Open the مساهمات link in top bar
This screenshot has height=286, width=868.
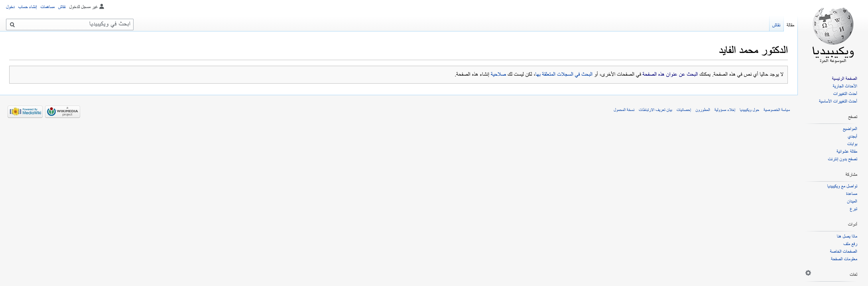[x=47, y=7]
